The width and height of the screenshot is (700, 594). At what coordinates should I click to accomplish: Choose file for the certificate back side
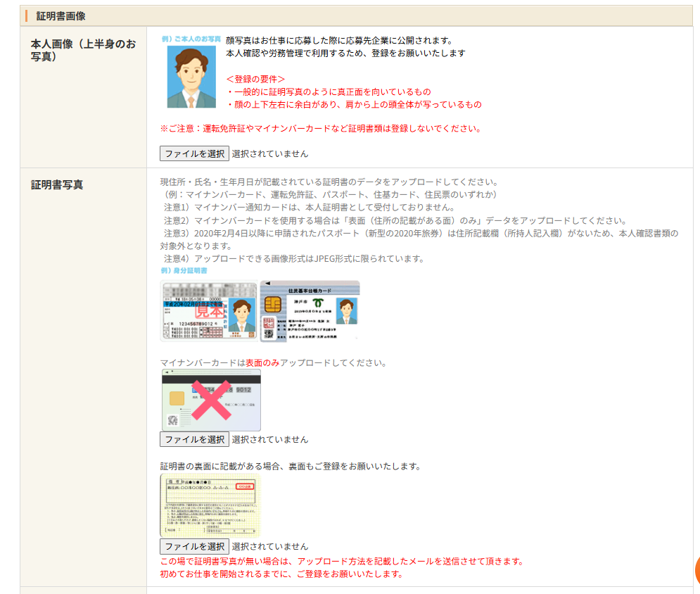(194, 546)
